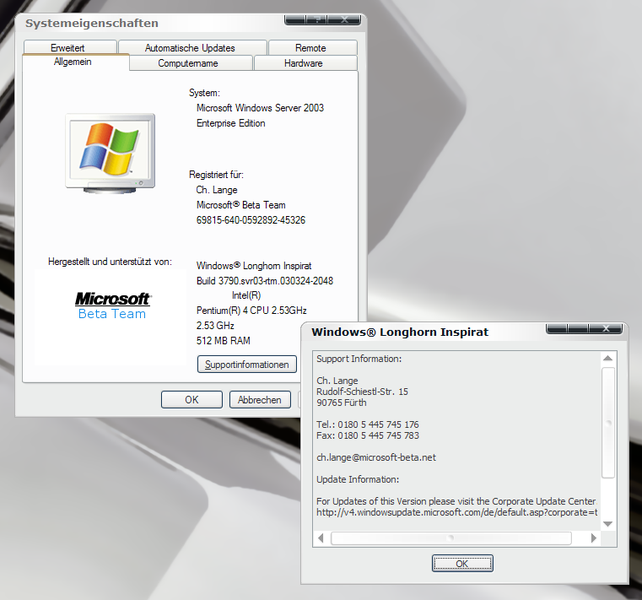The image size is (642, 600).
Task: Click the scroll left arrow in support info
Action: pyautogui.click(x=321, y=538)
